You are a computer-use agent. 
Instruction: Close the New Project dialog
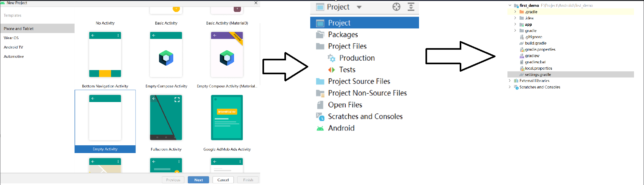(x=256, y=3)
